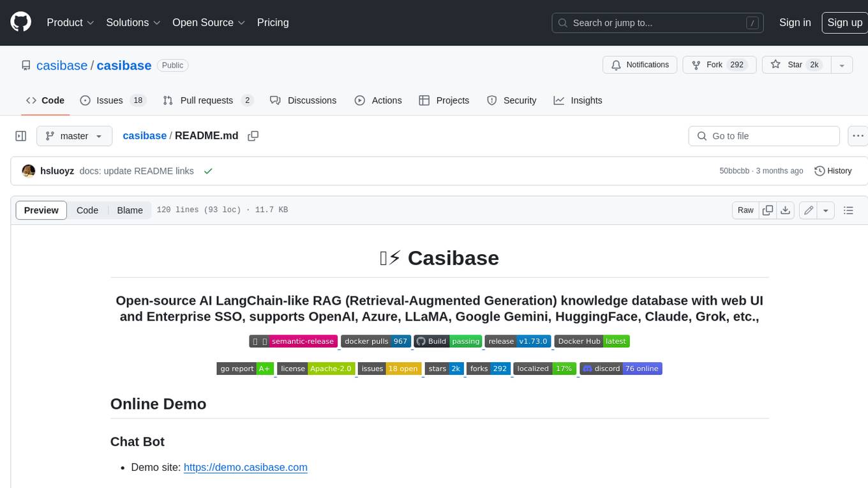Open more file actions ellipsis menu
Image resolution: width=868 pixels, height=488 pixels.
[x=858, y=136]
